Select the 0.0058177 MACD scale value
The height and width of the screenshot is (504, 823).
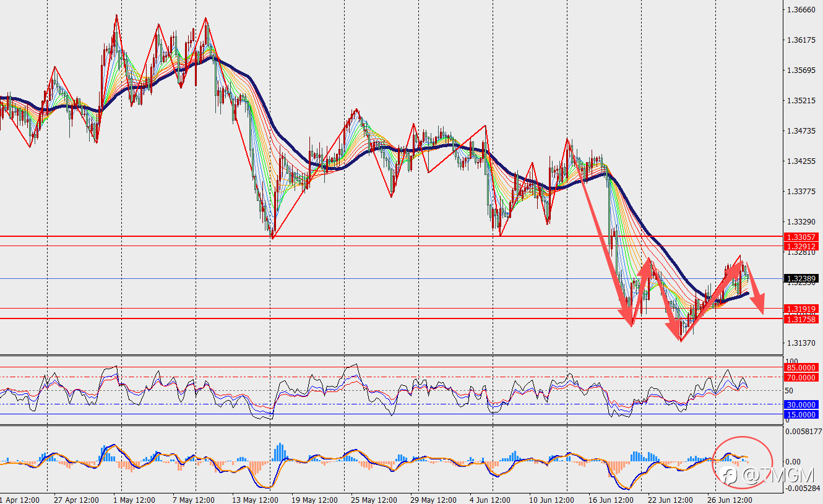[804, 431]
